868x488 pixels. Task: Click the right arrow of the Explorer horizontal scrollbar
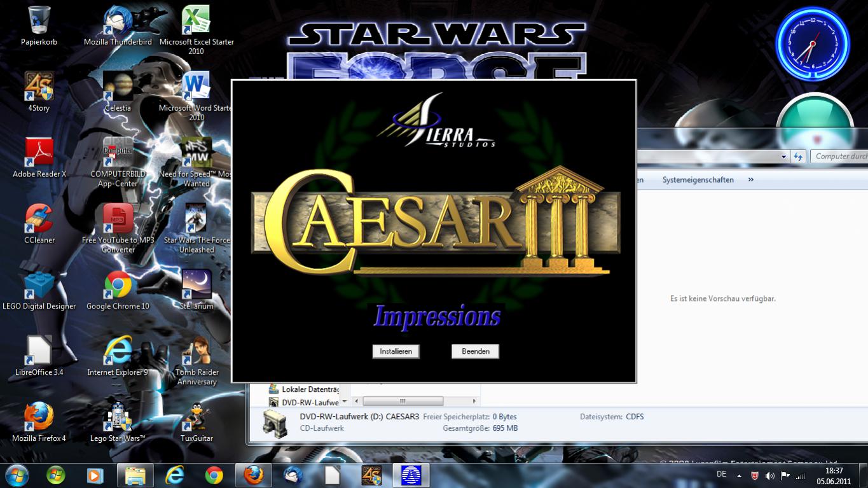click(474, 401)
